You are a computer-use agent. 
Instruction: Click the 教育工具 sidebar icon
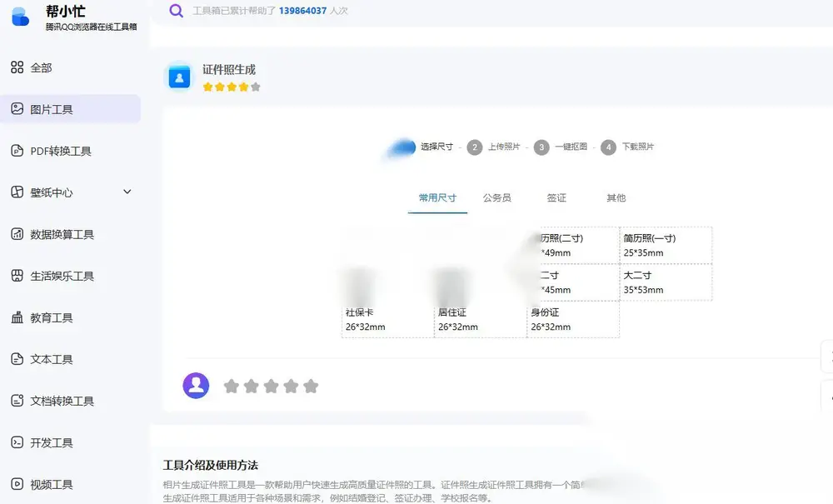[17, 317]
